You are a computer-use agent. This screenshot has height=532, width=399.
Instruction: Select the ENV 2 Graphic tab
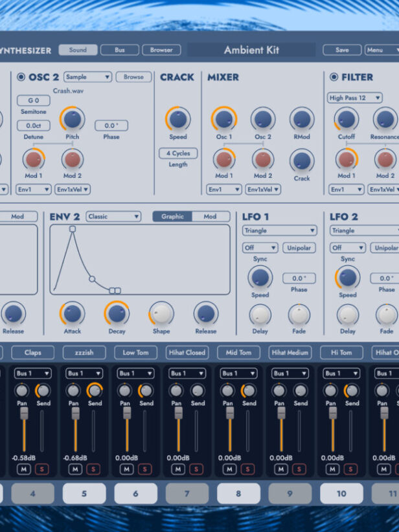172,216
